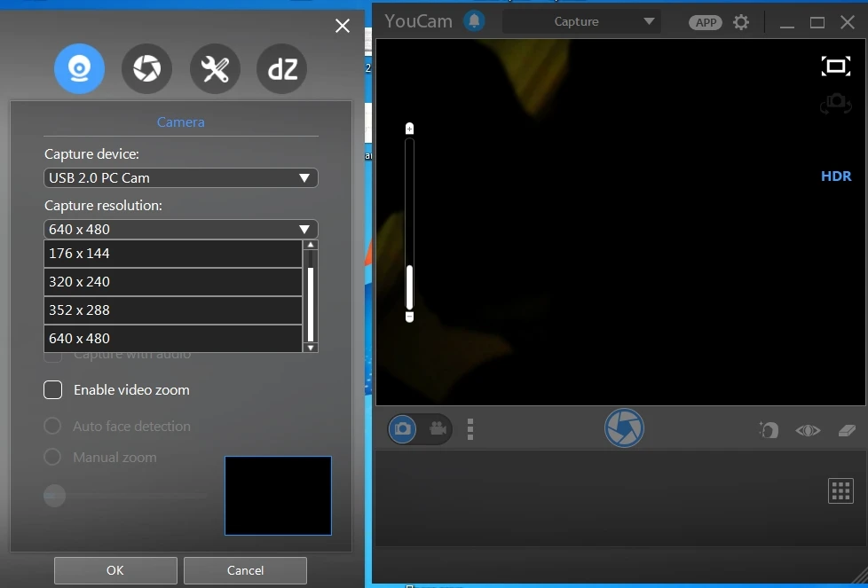Select Auto face detection radio button
This screenshot has width=868, height=588.
click(x=52, y=426)
